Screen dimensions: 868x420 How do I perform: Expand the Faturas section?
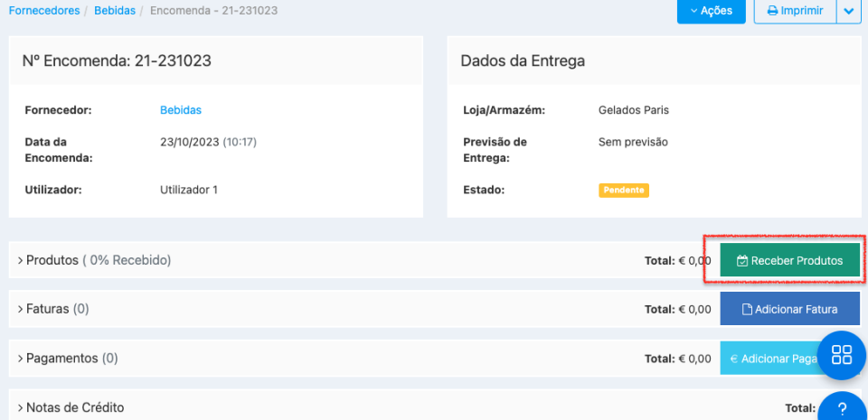pyautogui.click(x=53, y=309)
